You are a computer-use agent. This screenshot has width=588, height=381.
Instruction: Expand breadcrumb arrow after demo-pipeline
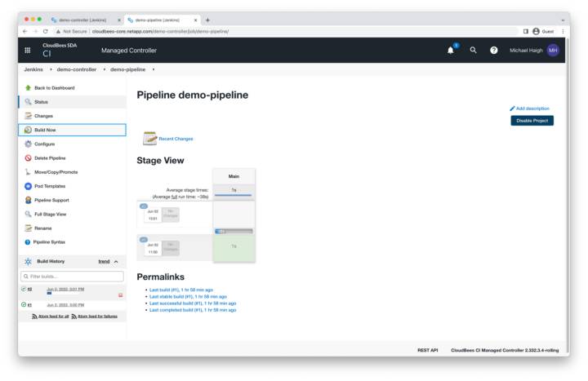(154, 69)
